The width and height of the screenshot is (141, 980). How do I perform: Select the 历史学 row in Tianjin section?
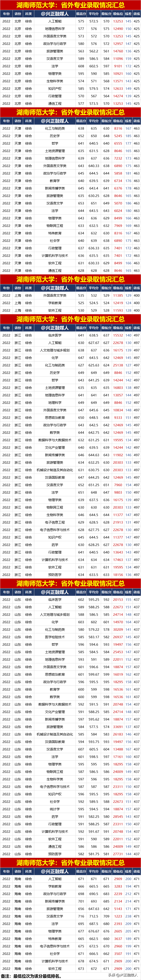click(x=55, y=136)
